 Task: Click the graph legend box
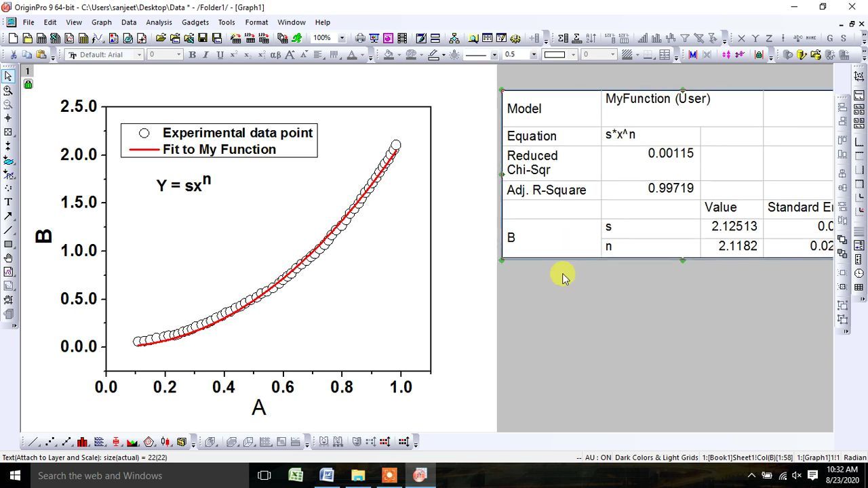(219, 140)
